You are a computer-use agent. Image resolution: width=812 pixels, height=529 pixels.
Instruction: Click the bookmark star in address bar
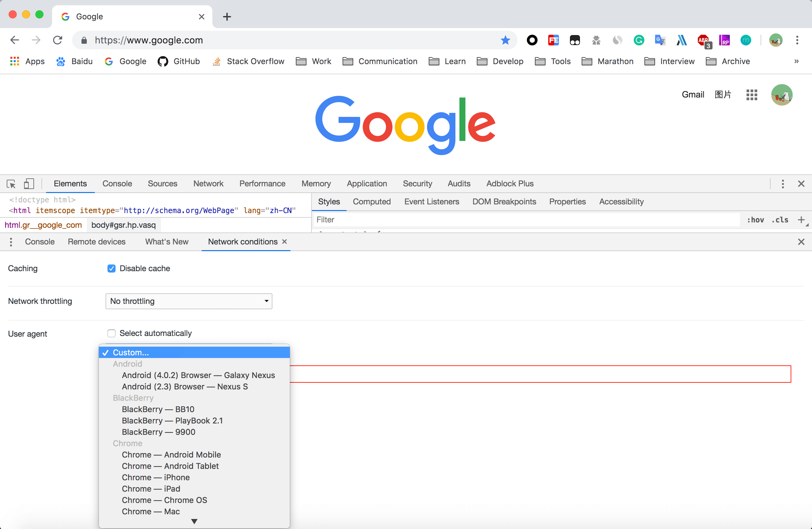tap(505, 40)
